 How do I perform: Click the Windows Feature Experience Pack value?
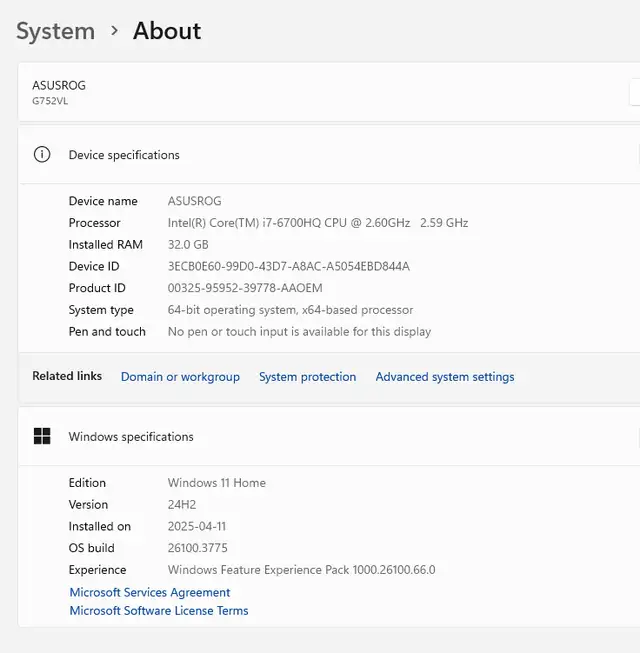tap(301, 569)
